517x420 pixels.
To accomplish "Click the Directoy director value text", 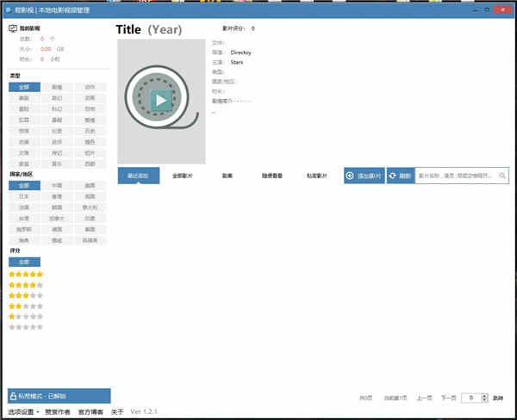I will coord(241,52).
